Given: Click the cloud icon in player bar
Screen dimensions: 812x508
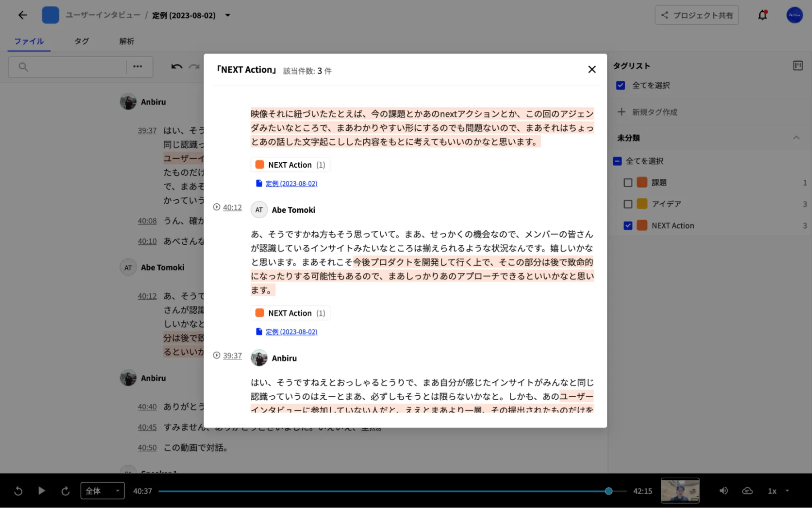Looking at the screenshot, I should click(x=747, y=491).
